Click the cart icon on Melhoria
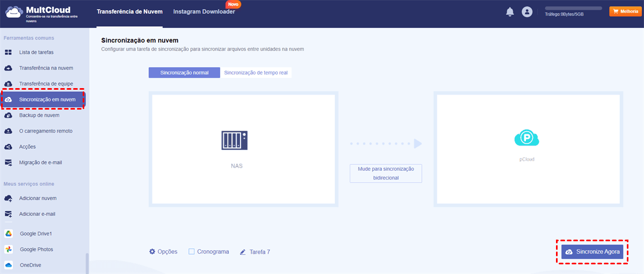 tap(615, 11)
